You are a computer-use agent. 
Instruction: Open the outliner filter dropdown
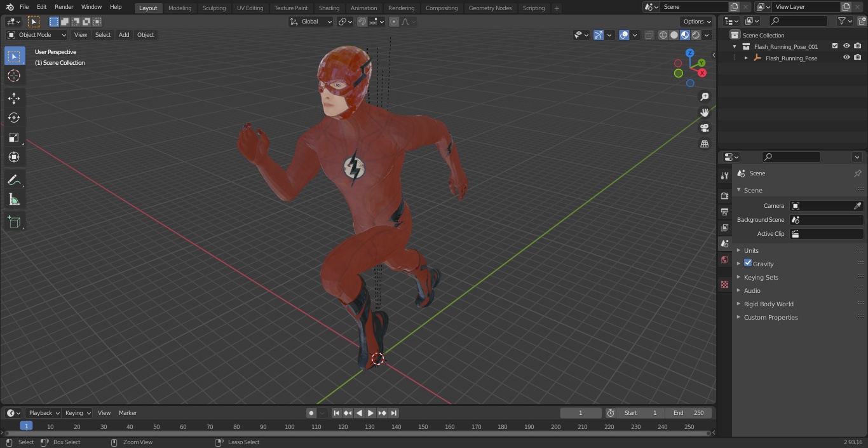[x=844, y=21]
